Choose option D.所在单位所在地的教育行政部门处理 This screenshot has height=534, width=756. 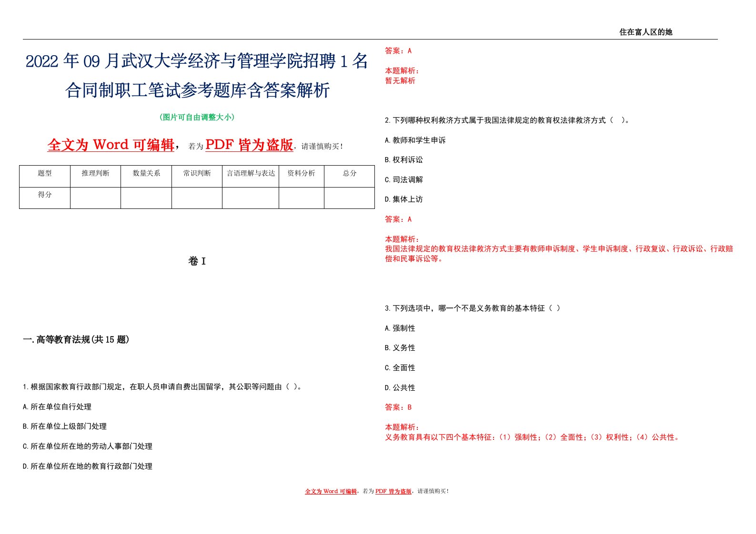[x=88, y=466]
